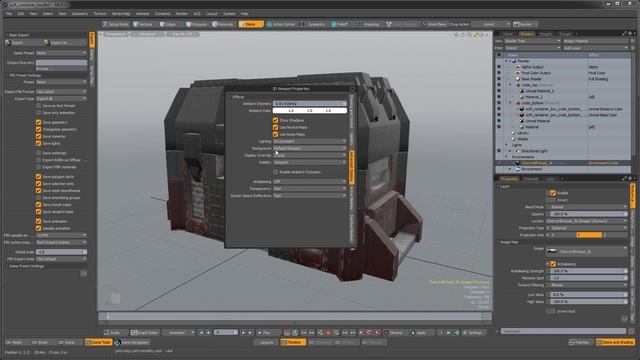Viewport: 640px width, 360px height.
Task: Open the File menu
Action: click(9, 14)
